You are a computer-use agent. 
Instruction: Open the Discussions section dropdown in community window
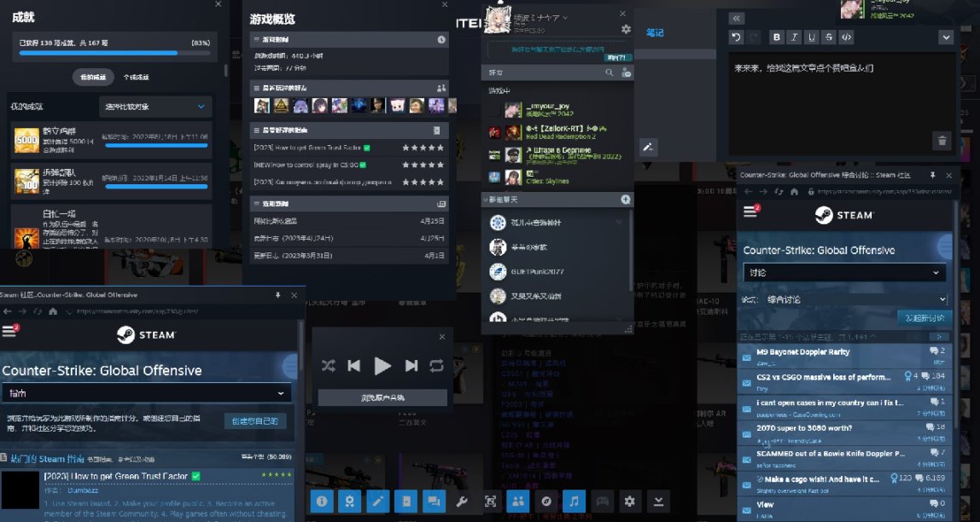[x=844, y=273]
